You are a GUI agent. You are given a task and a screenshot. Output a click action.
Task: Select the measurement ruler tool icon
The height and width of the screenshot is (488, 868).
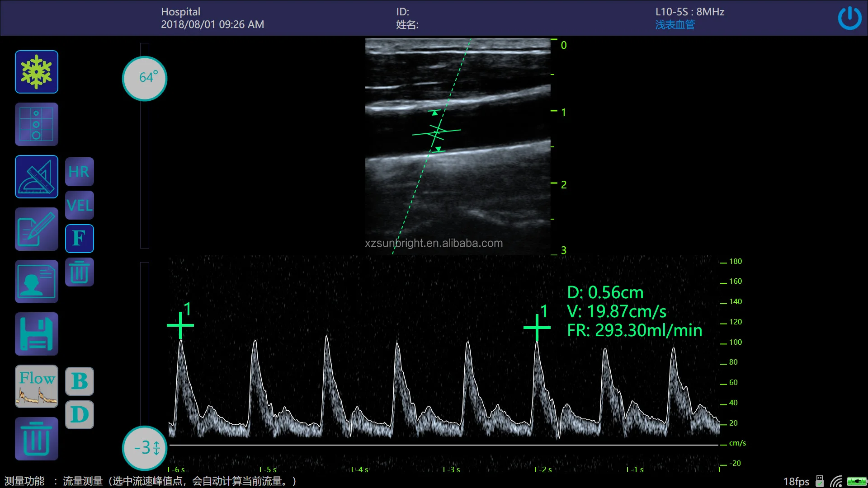click(x=37, y=177)
